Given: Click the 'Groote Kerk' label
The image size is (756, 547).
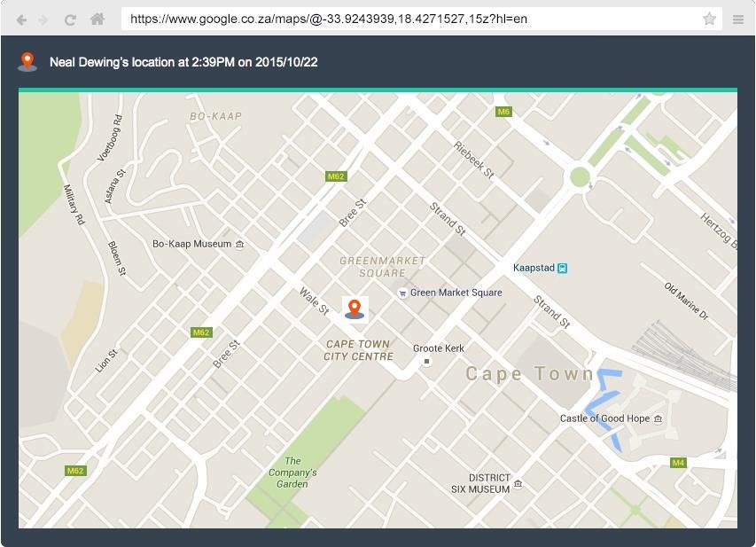Looking at the screenshot, I should pos(439,348).
